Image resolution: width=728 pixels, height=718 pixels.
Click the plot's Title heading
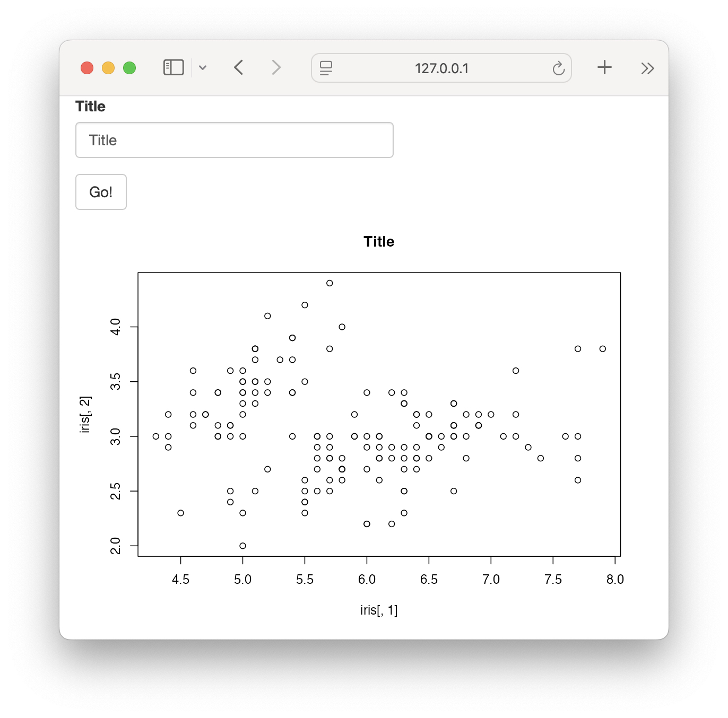pos(379,242)
